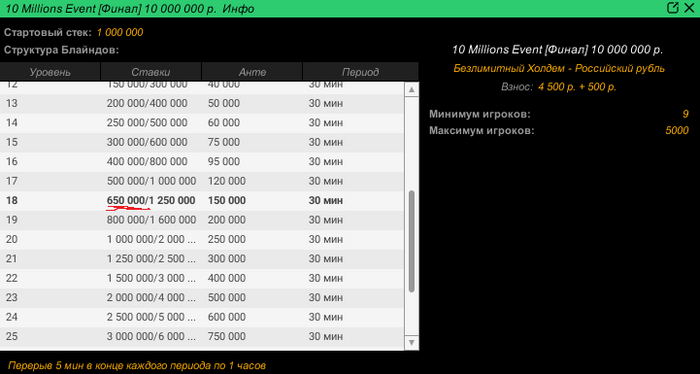Click blinds value 400 000/800 000

coord(147,162)
